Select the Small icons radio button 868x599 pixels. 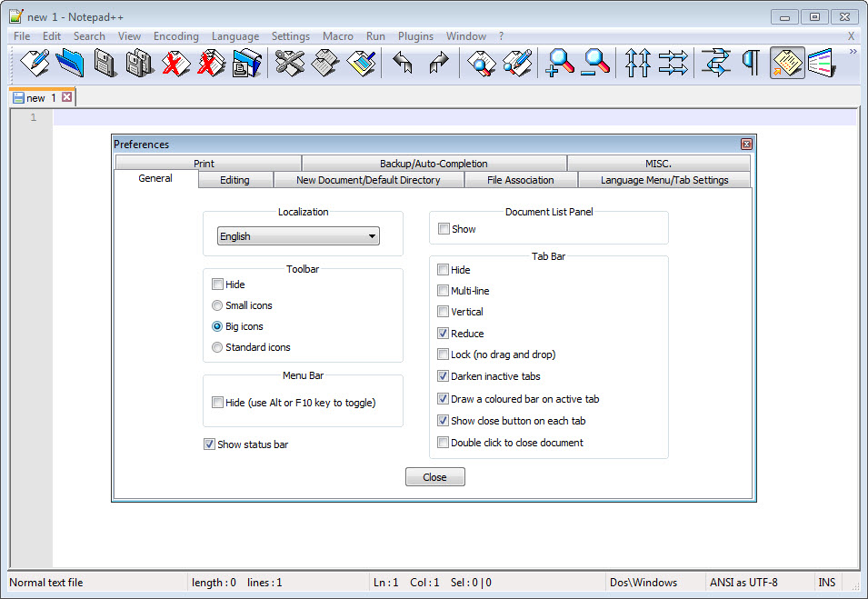pyautogui.click(x=217, y=305)
